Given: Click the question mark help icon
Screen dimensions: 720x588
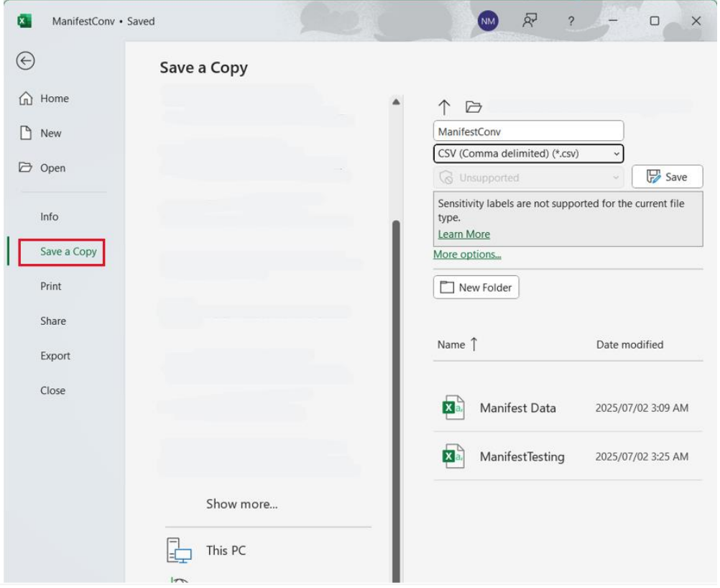Looking at the screenshot, I should pos(571,22).
